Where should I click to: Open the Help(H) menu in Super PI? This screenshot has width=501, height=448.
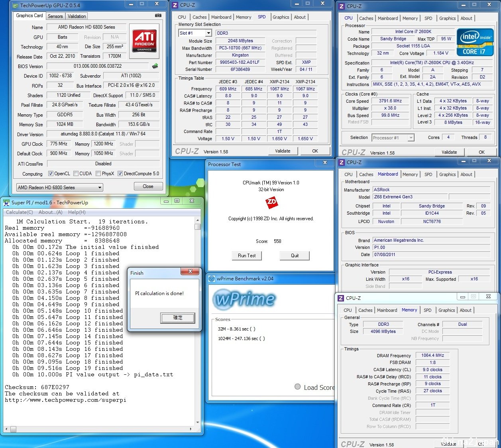tap(77, 212)
